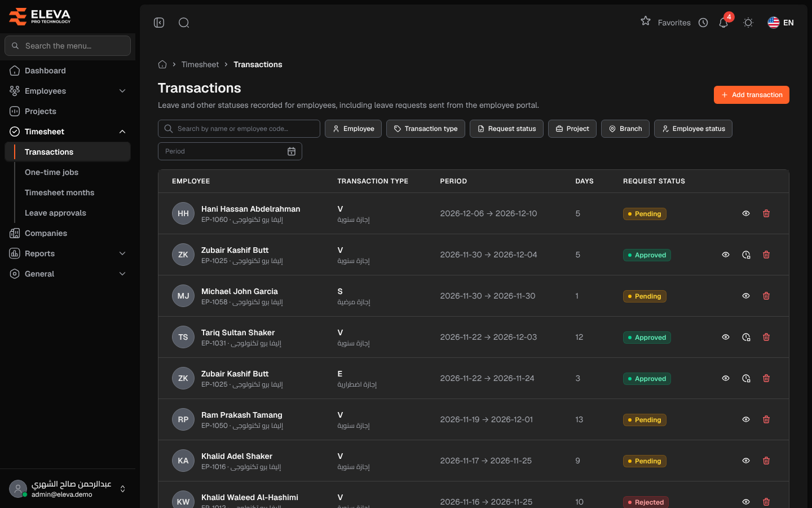
Task: View Hani Hassan Abdelrahman transaction eye icon
Action: point(746,213)
